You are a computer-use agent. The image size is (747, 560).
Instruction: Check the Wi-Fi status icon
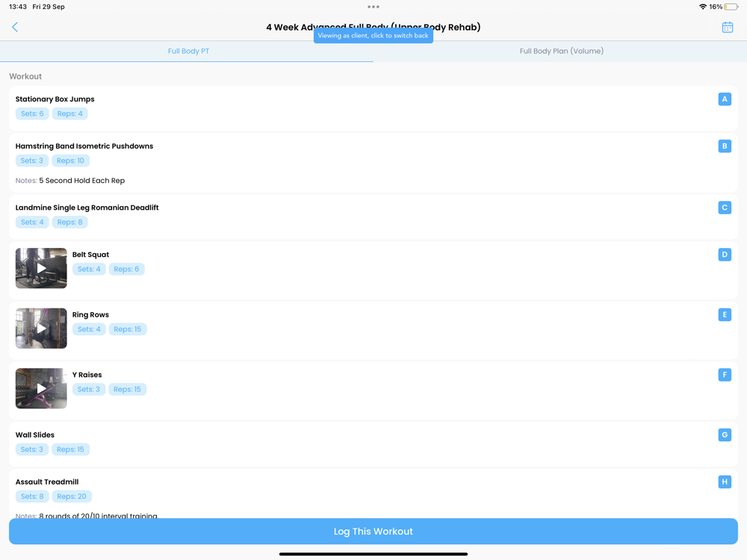pyautogui.click(x=703, y=7)
